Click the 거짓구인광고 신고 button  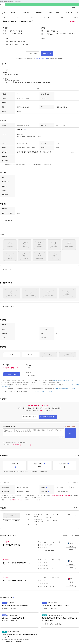[73, 482]
